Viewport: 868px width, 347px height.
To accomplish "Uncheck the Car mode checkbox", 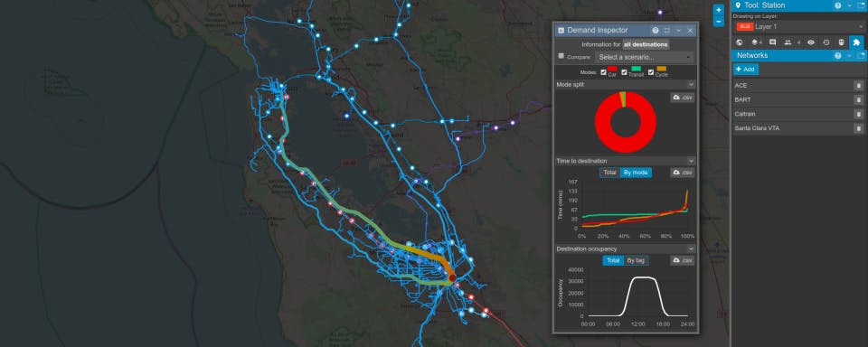I will coord(603,72).
